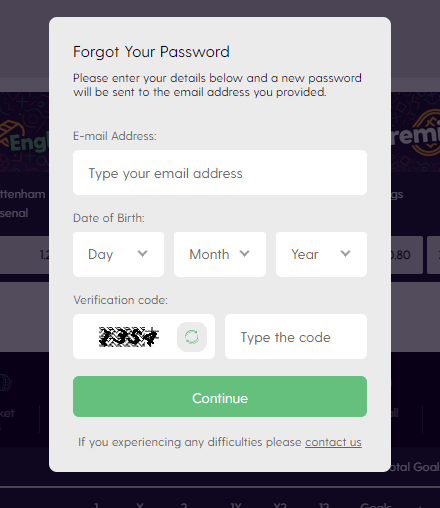This screenshot has width=440, height=508.
Task: Click the 'Type the code' field
Action: pyautogui.click(x=296, y=337)
